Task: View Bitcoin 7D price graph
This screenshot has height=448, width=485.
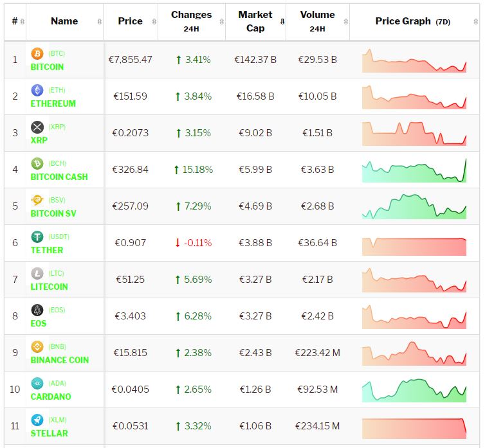Action: [414, 60]
